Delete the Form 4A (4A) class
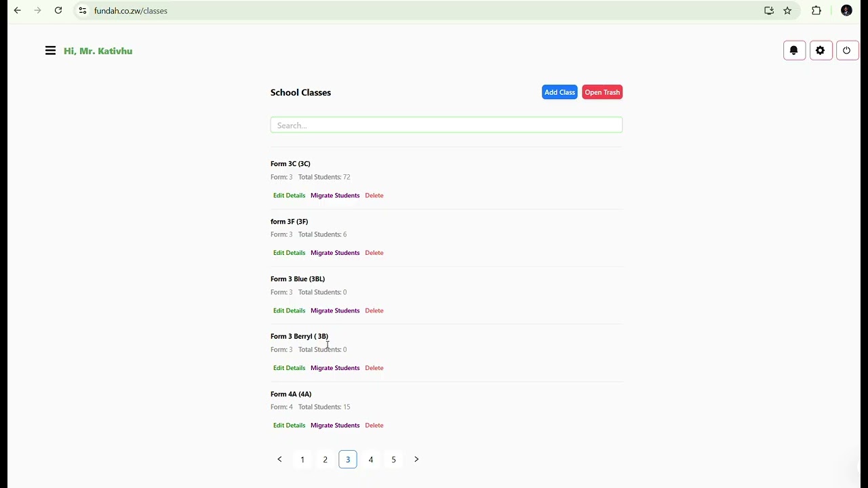Viewport: 868px width, 488px height. click(374, 426)
